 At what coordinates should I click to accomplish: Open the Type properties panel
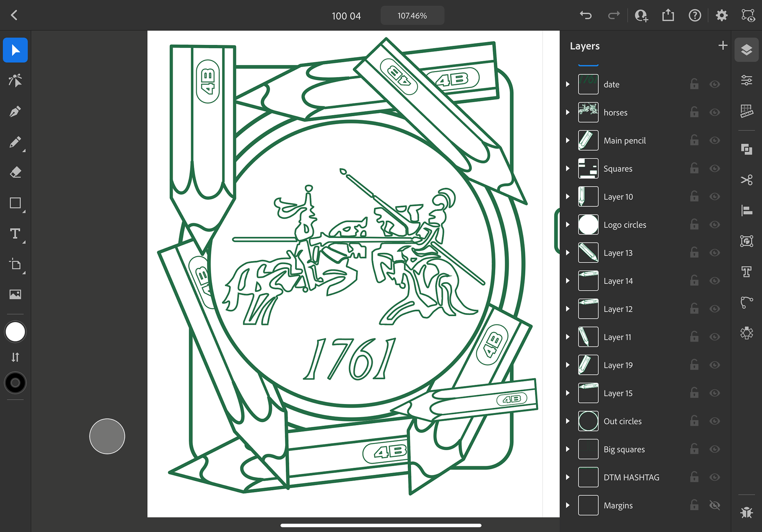pyautogui.click(x=747, y=272)
